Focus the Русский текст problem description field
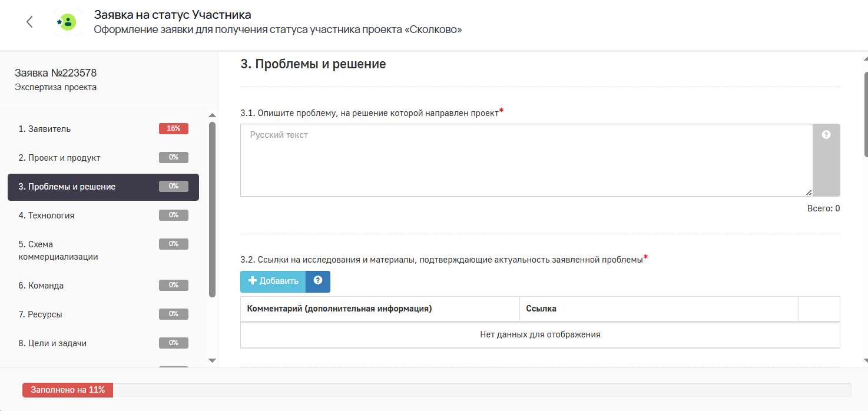The height and width of the screenshot is (411, 868). click(x=526, y=160)
